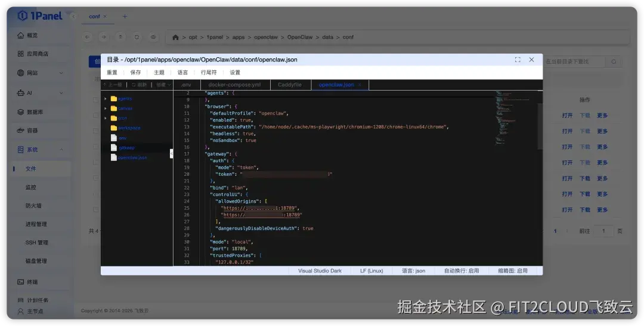The height and width of the screenshot is (326, 644).
Task: Click 刷新 in tree toolbar
Action: [139, 85]
